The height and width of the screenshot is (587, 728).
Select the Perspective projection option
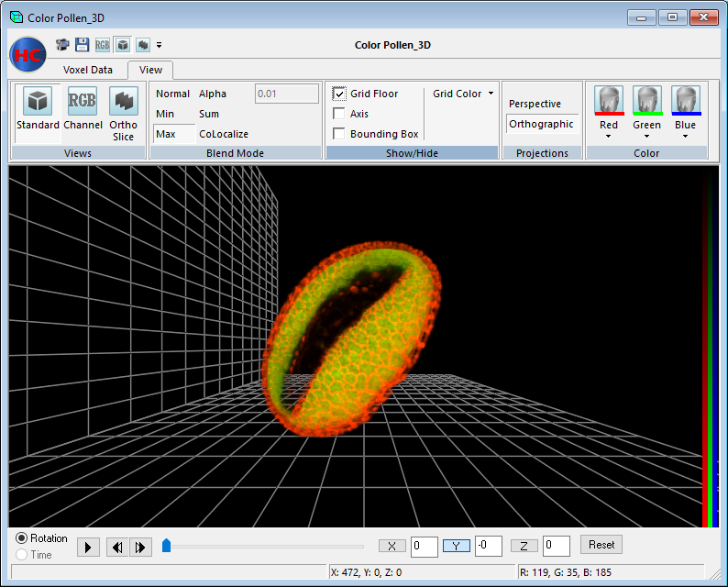pyautogui.click(x=535, y=104)
